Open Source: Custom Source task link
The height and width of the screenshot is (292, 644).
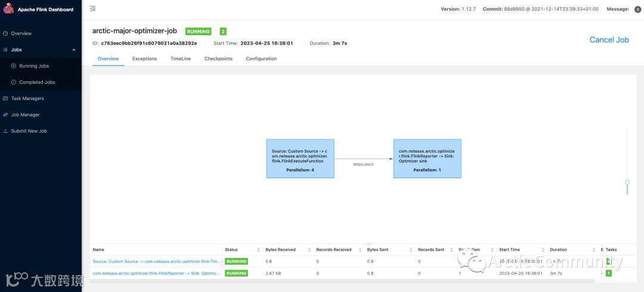156,261
